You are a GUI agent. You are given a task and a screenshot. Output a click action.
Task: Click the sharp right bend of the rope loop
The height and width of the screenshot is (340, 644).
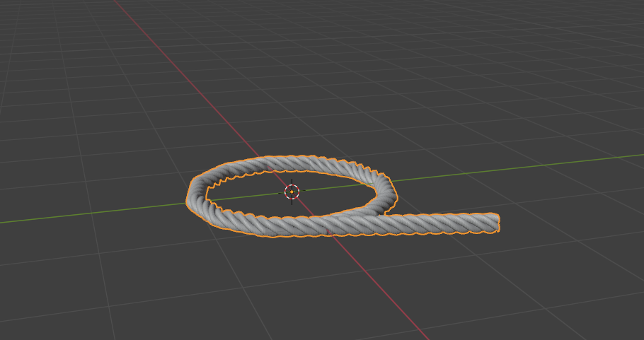point(388,191)
